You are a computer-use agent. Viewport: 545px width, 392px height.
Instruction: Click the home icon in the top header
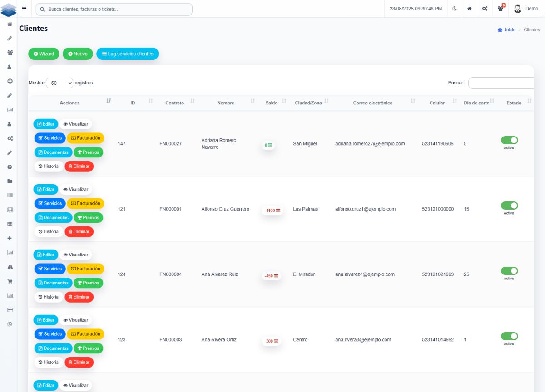pyautogui.click(x=470, y=9)
